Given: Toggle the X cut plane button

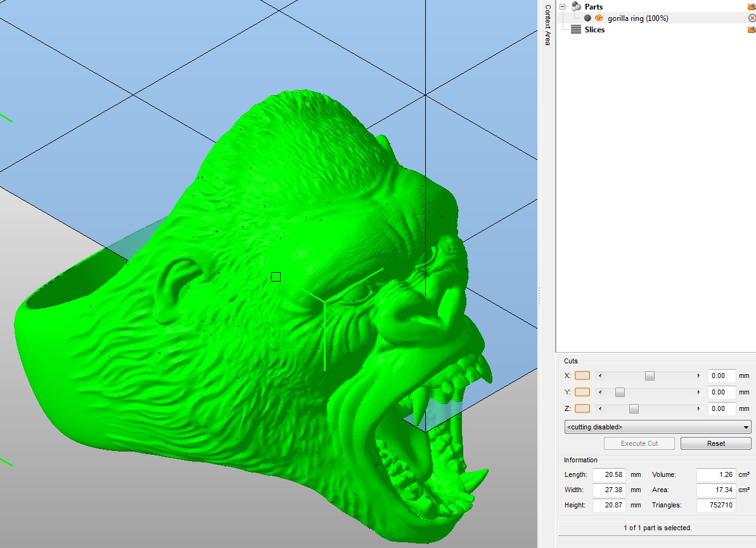Looking at the screenshot, I should click(x=582, y=375).
